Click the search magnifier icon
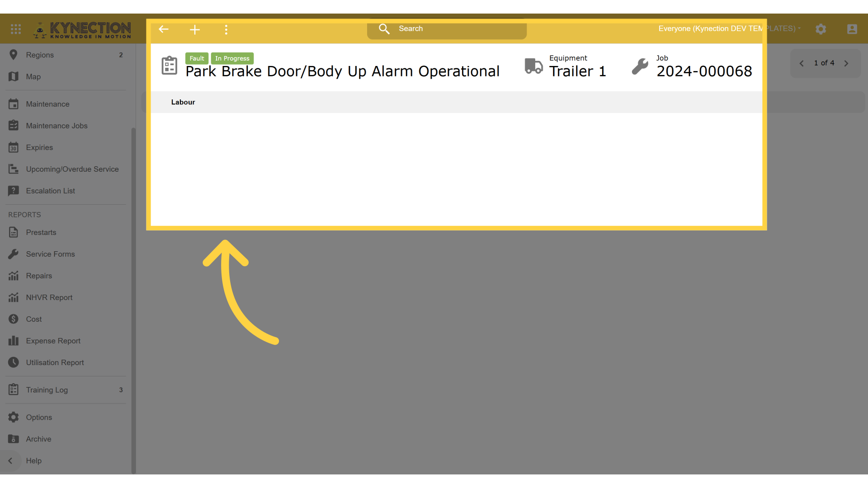This screenshot has height=488, width=868. coord(384,29)
